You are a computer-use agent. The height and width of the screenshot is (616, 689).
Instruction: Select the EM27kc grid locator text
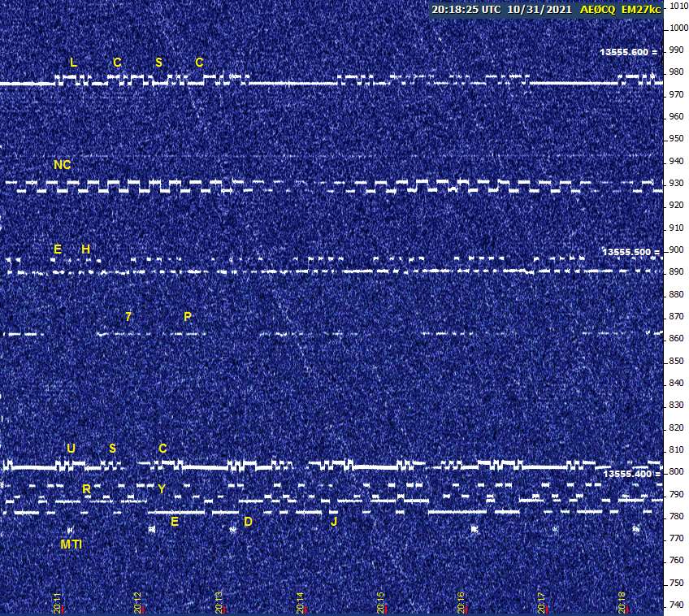pyautogui.click(x=641, y=9)
